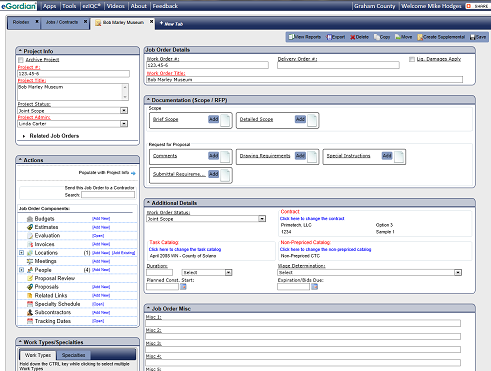
Task: Click the Tracking Dates calendar icon
Action: [30, 321]
